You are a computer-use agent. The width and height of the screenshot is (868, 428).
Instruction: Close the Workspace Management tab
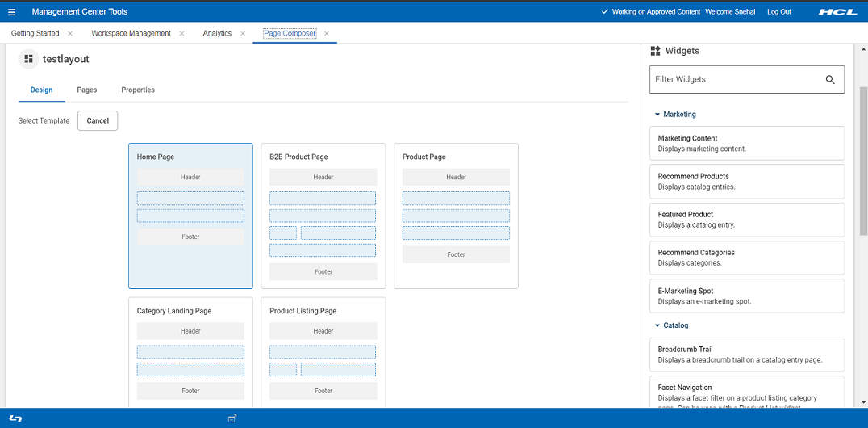tap(182, 34)
